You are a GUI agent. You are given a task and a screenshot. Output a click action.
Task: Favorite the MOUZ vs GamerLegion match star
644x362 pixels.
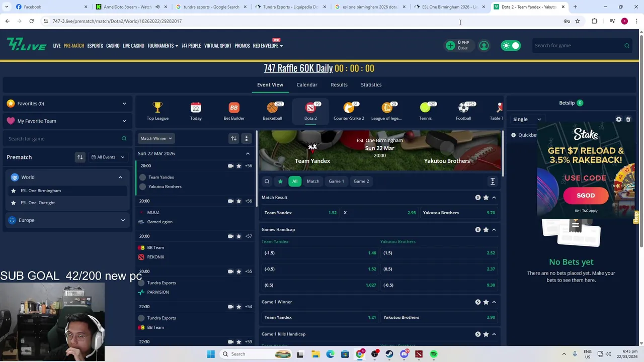[239, 201]
